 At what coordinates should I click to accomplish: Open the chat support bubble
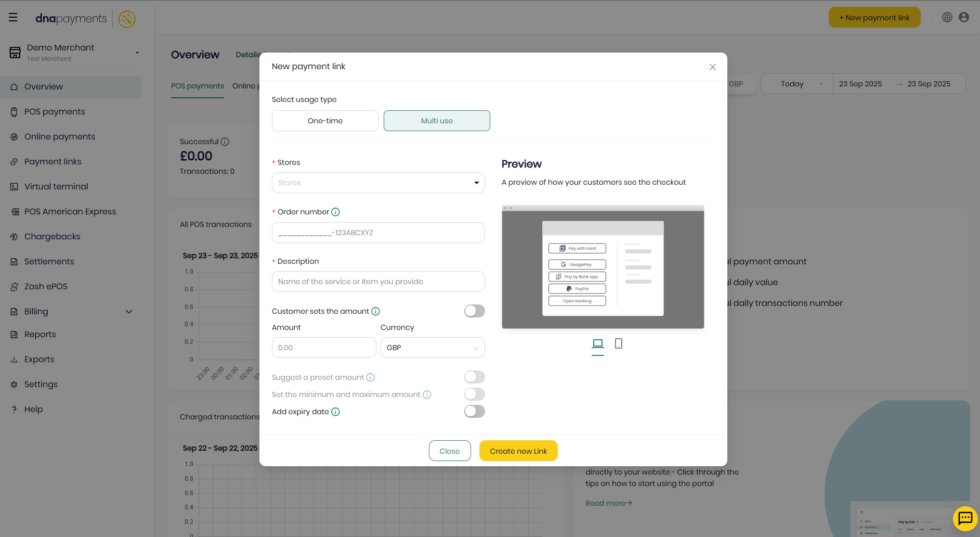(965, 518)
